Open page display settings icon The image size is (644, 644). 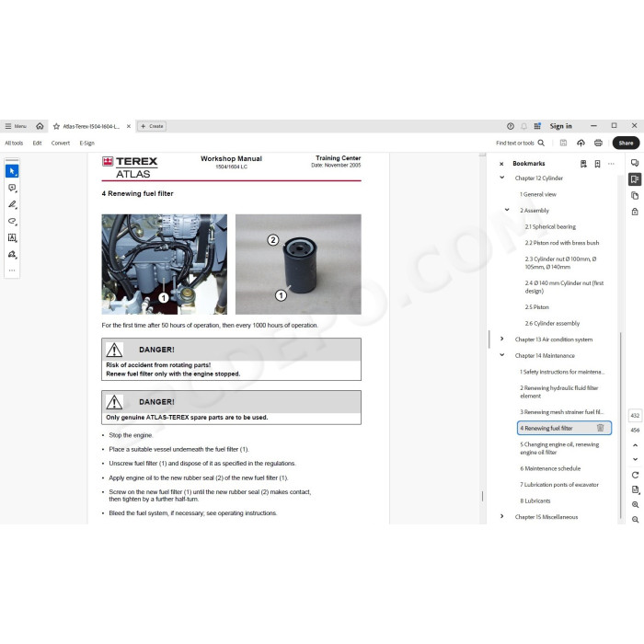coord(636,489)
